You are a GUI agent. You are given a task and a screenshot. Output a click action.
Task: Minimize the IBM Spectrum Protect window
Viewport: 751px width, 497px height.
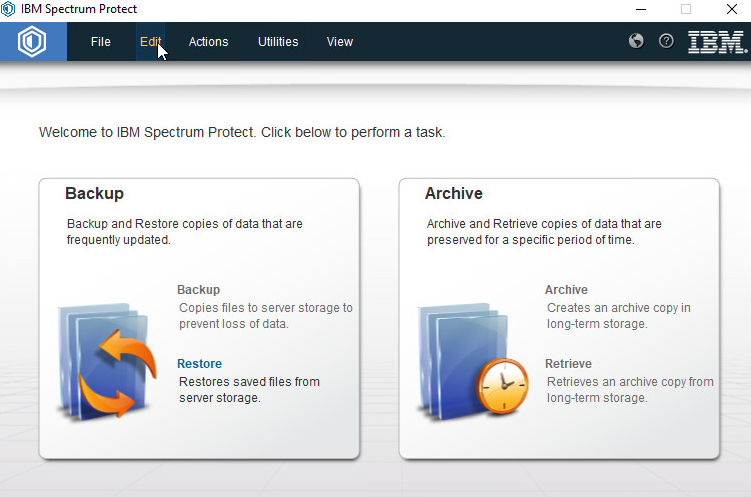(640, 9)
